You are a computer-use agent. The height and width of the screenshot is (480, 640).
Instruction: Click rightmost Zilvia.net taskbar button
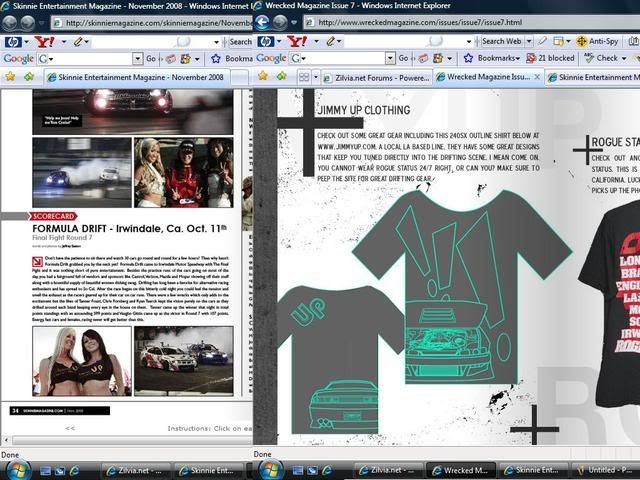coord(387,471)
